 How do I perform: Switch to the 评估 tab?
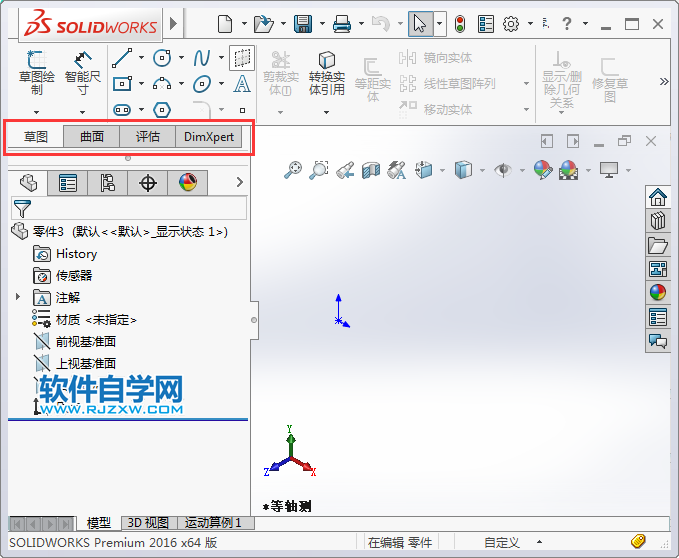pyautogui.click(x=148, y=137)
